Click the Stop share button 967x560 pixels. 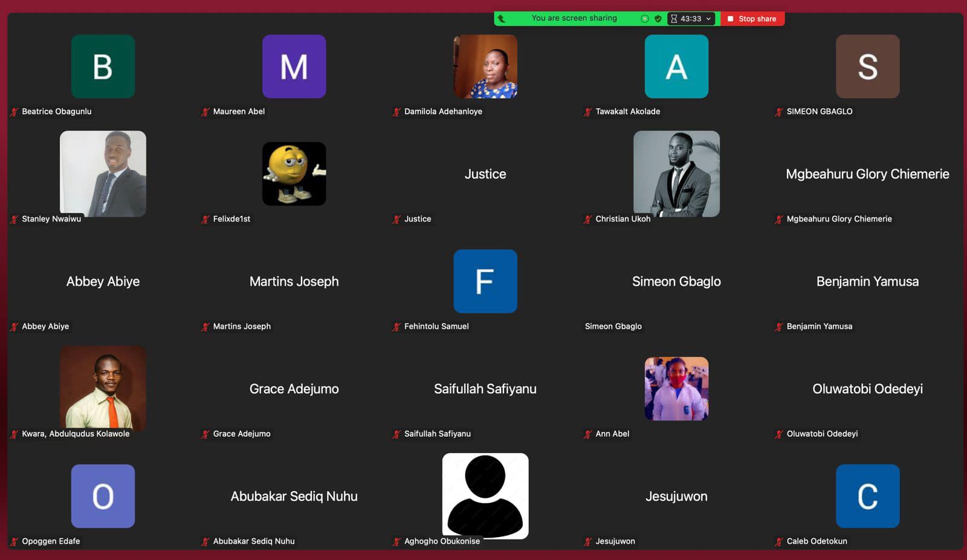click(x=752, y=19)
